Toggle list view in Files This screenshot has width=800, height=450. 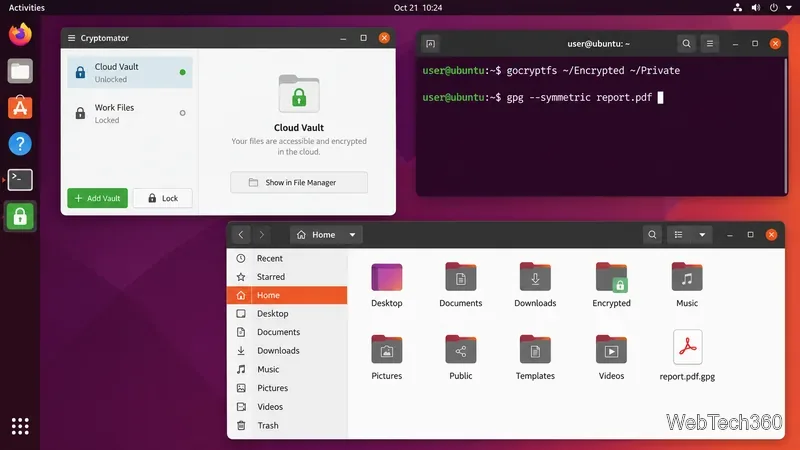click(x=679, y=235)
